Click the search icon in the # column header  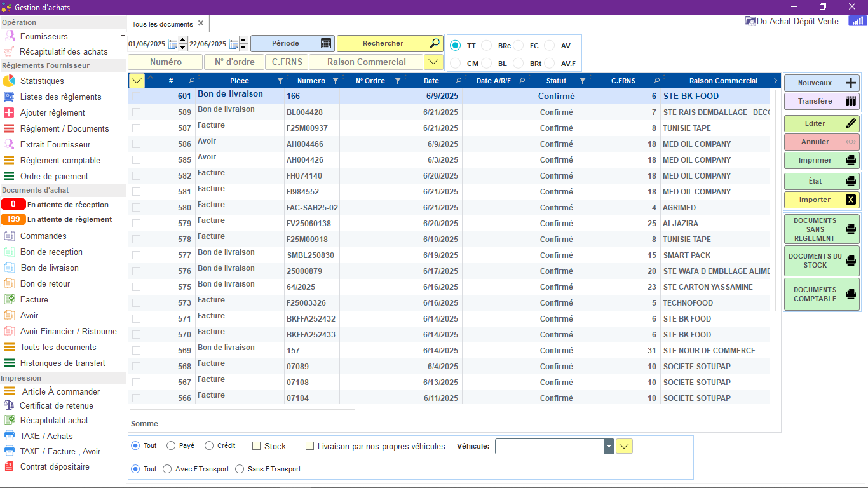[192, 81]
